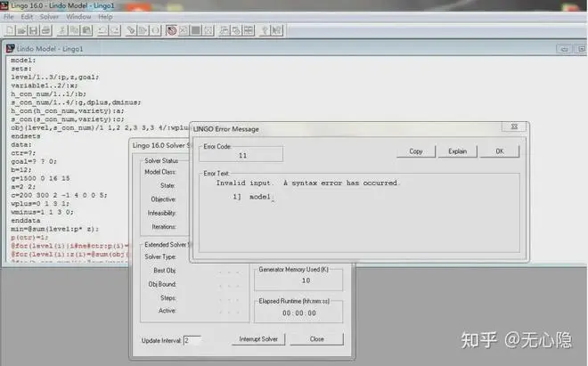The height and width of the screenshot is (366, 588).
Task: Click the Solve bullseye toolbar icon
Action: pyautogui.click(x=171, y=29)
